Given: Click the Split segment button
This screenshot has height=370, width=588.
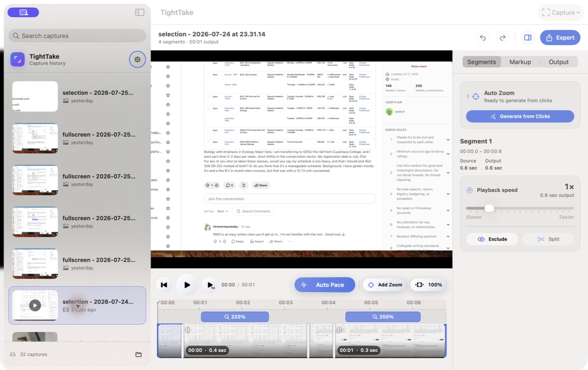Looking at the screenshot, I should (x=548, y=239).
